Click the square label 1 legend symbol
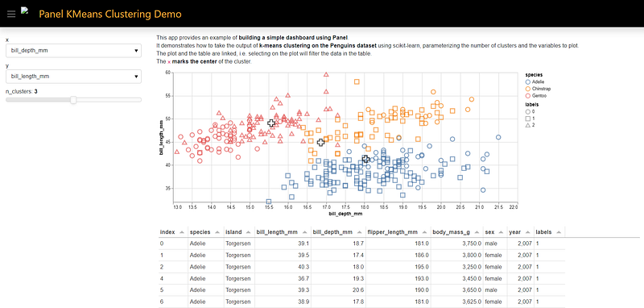The height and width of the screenshot is (308, 644). (x=528, y=119)
